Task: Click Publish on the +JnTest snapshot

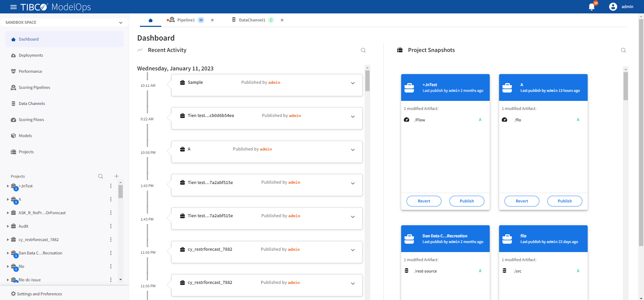Action: (x=467, y=201)
